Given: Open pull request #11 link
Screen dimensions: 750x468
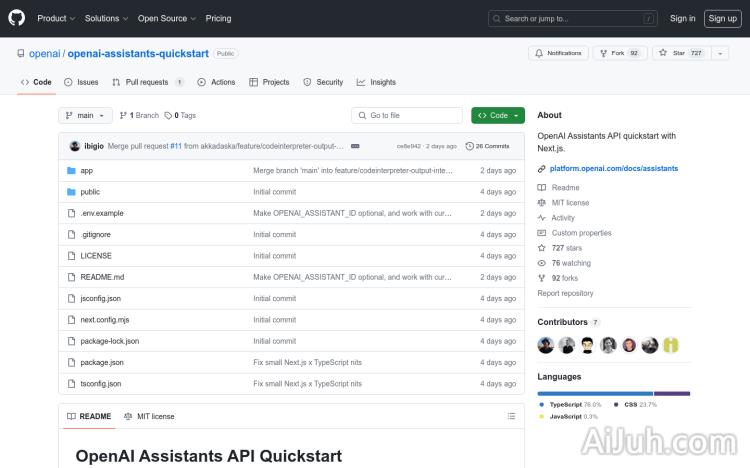Looking at the screenshot, I should click(x=176, y=146).
